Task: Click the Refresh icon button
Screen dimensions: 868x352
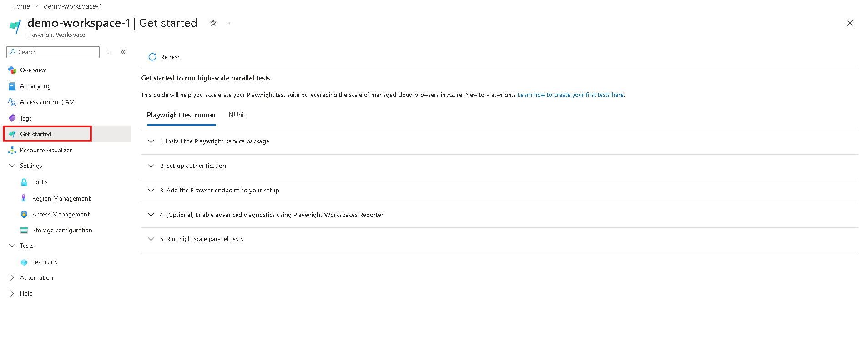Action: tap(152, 57)
